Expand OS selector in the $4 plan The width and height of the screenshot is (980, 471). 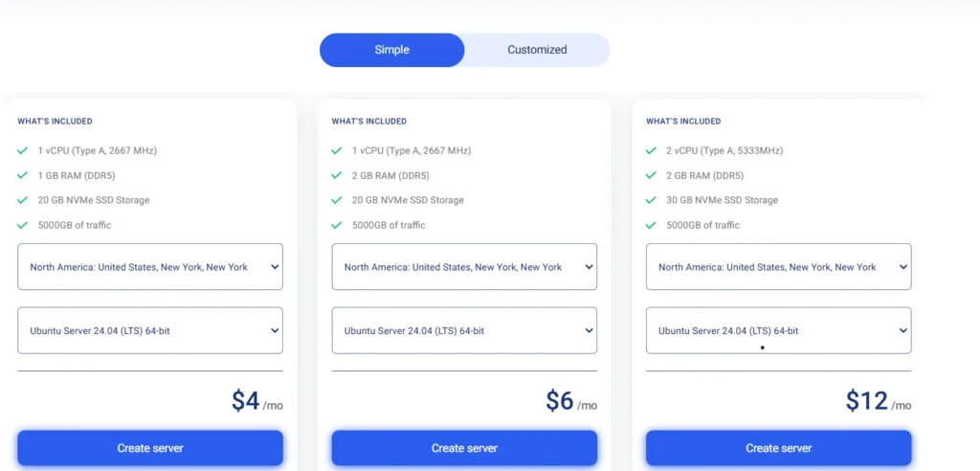(150, 331)
